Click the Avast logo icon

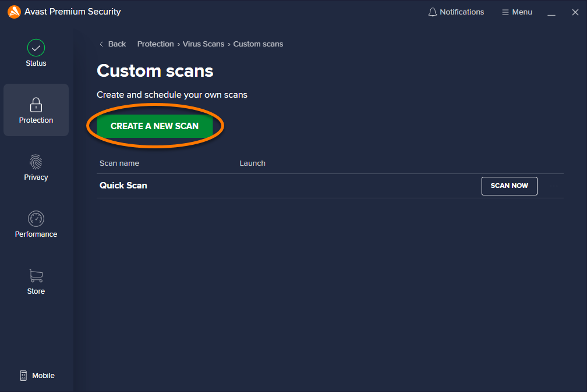pos(14,12)
